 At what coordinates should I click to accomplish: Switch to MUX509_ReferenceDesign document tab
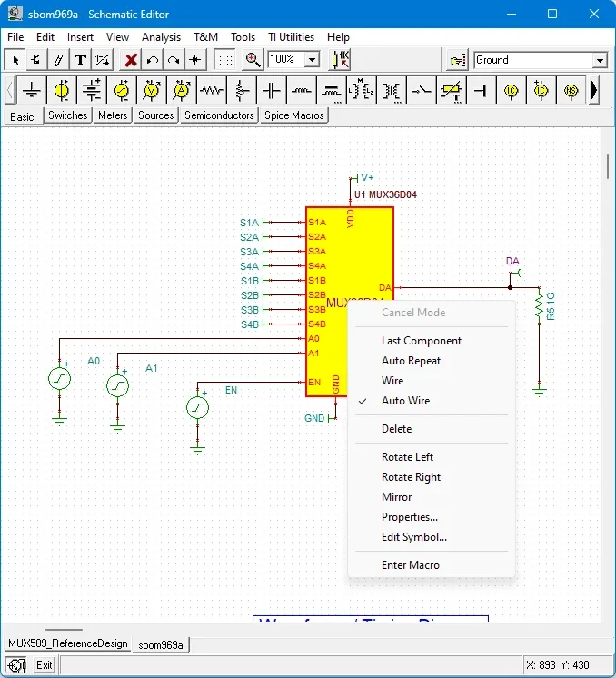68,643
